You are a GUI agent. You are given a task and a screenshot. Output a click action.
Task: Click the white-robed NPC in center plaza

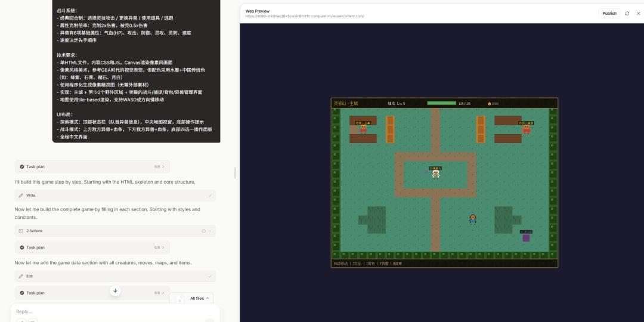pos(436,174)
